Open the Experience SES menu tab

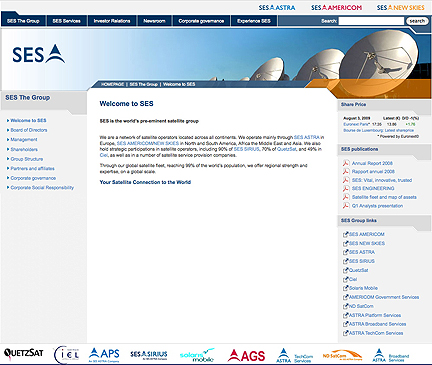point(254,21)
